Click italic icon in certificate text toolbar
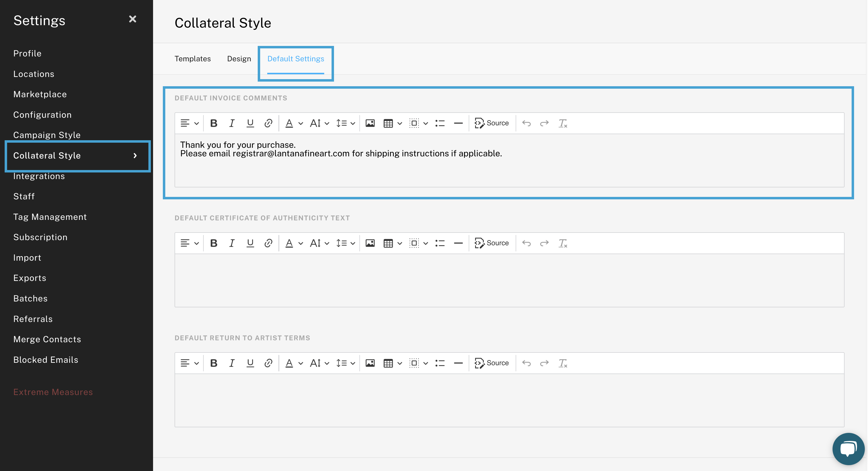This screenshot has width=868, height=471. [232, 243]
